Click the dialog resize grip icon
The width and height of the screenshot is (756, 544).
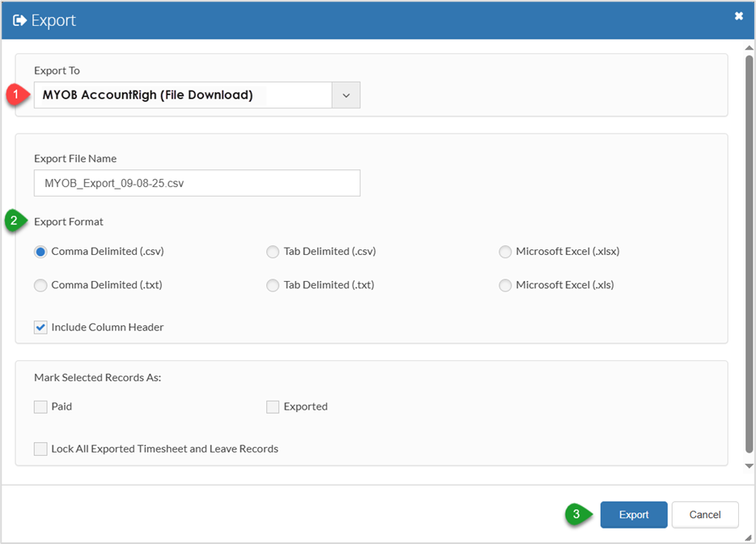[x=748, y=538]
